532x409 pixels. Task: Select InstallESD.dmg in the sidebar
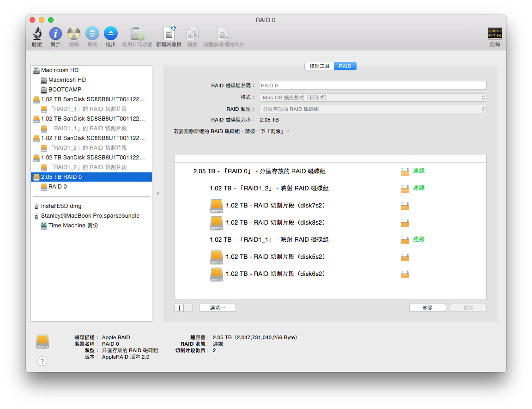61,206
